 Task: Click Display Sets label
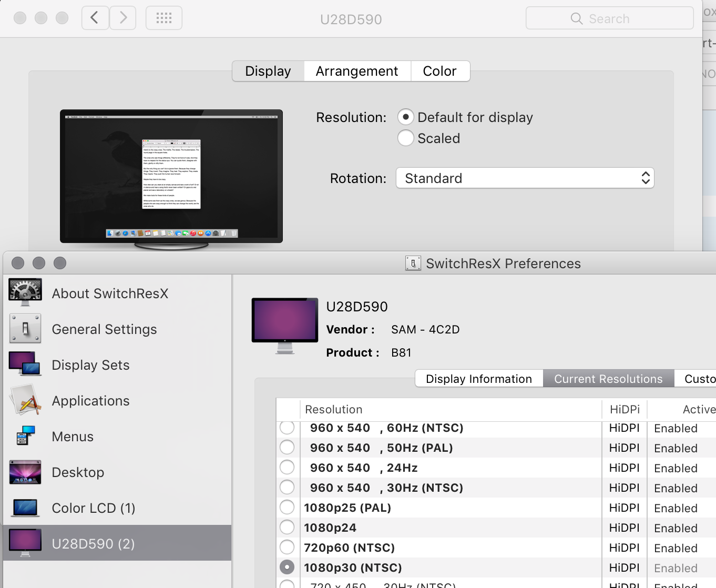[x=90, y=365]
